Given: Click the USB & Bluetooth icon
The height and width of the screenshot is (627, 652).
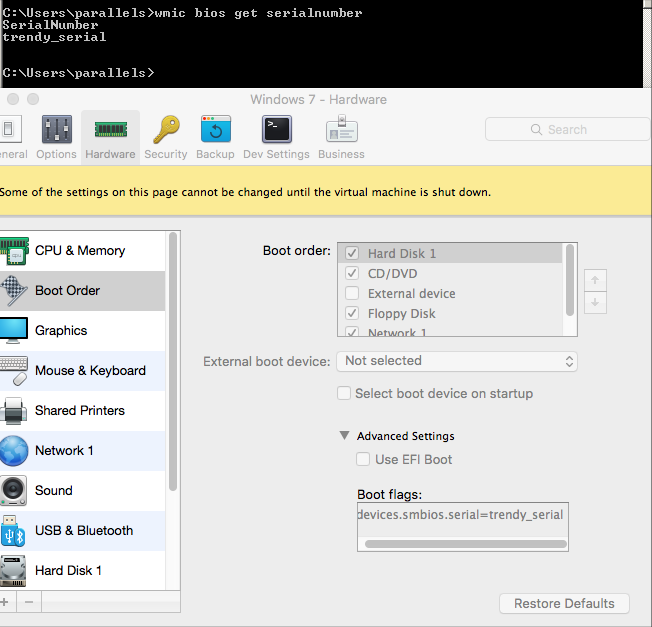Looking at the screenshot, I should click(13, 531).
